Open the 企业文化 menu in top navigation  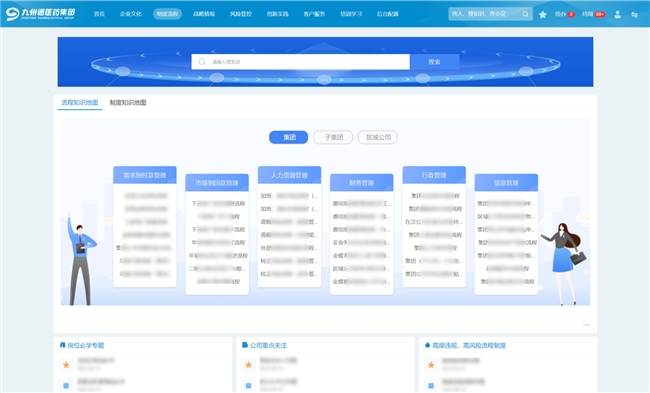(131, 14)
